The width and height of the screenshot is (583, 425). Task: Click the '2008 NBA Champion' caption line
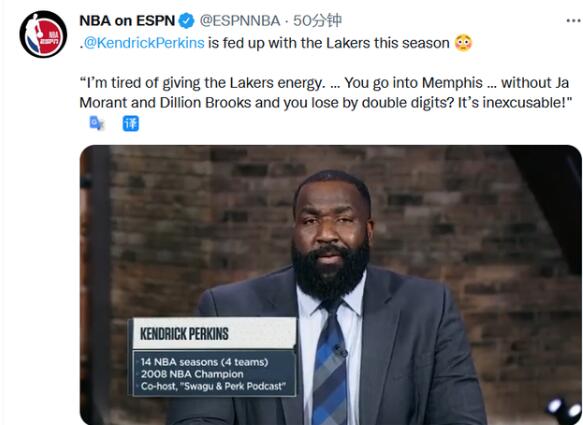[x=192, y=374]
